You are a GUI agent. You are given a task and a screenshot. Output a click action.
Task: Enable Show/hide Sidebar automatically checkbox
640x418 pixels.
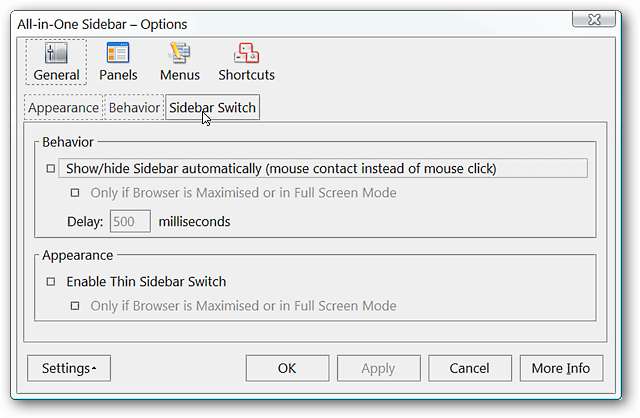coord(51,169)
